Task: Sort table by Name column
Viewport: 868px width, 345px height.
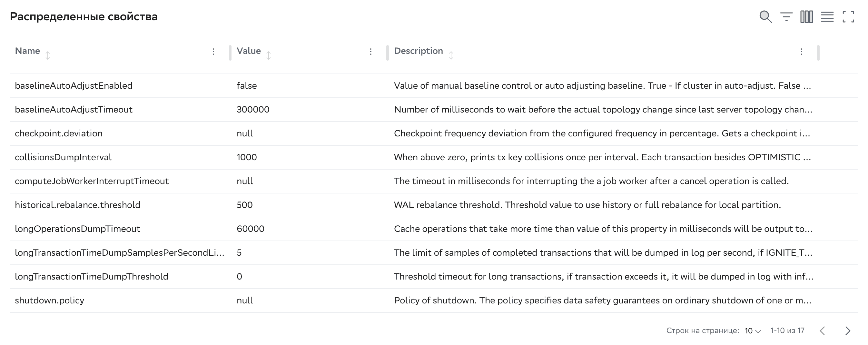Action: pyautogui.click(x=47, y=55)
